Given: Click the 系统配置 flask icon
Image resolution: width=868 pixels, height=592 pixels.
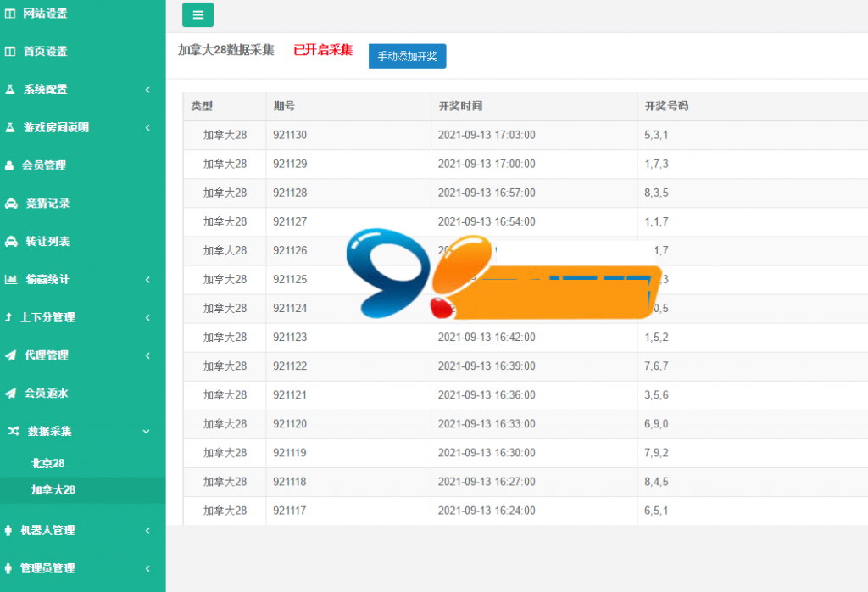Looking at the screenshot, I should coord(10,89).
